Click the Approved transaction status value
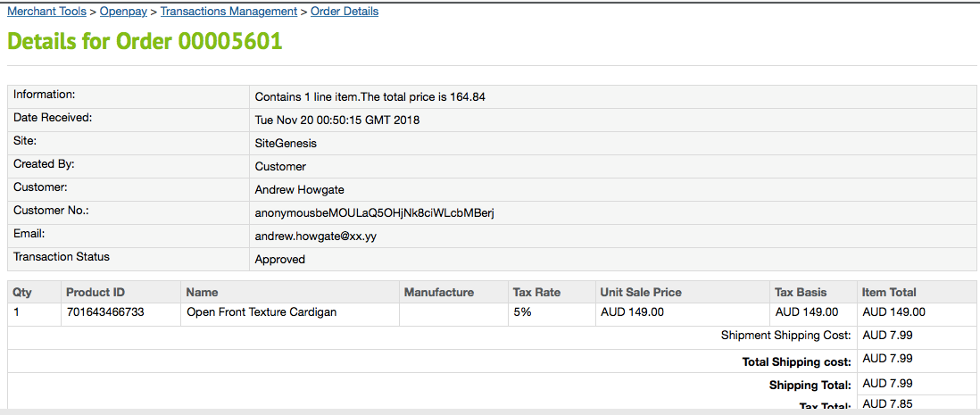Image resolution: width=980 pixels, height=415 pixels. (279, 260)
